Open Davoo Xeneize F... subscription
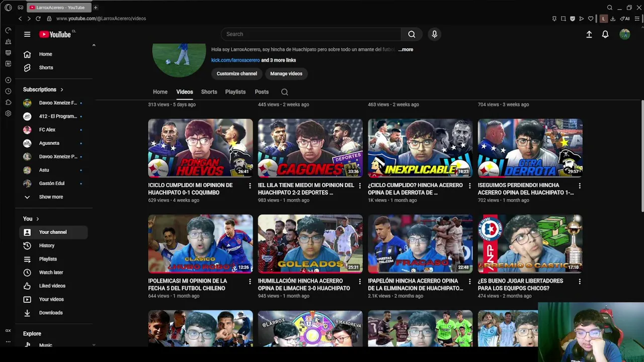Viewport: 644px width, 362px height. 53,103
